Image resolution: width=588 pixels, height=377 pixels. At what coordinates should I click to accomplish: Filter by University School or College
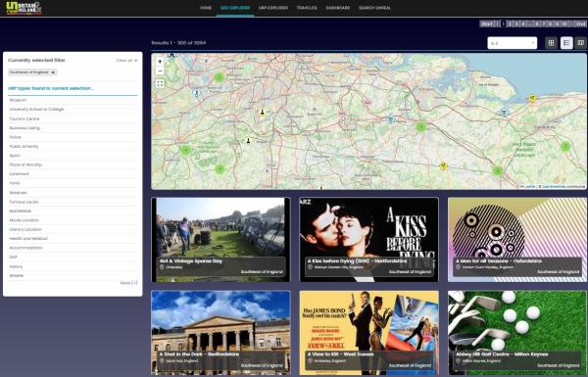pyautogui.click(x=73, y=110)
